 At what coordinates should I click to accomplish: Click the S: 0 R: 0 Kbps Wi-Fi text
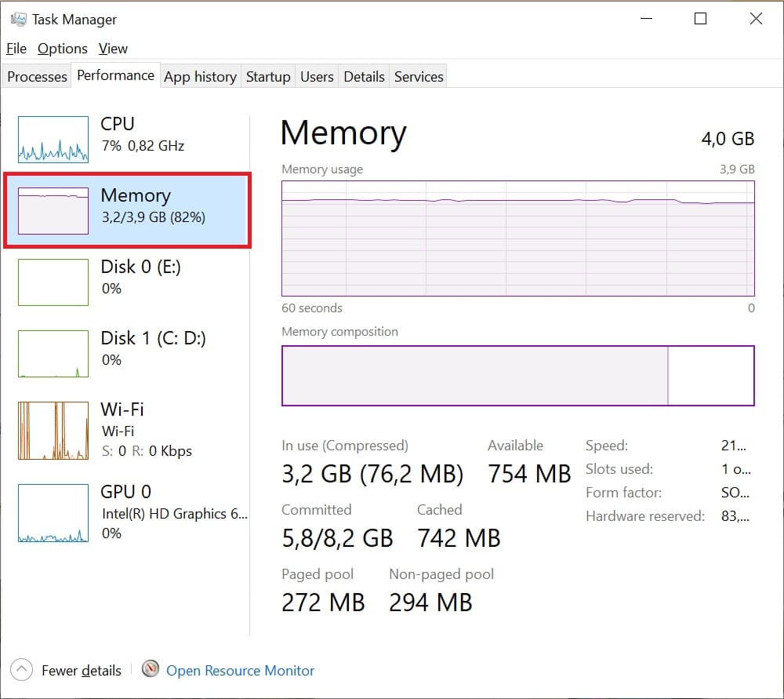(147, 451)
